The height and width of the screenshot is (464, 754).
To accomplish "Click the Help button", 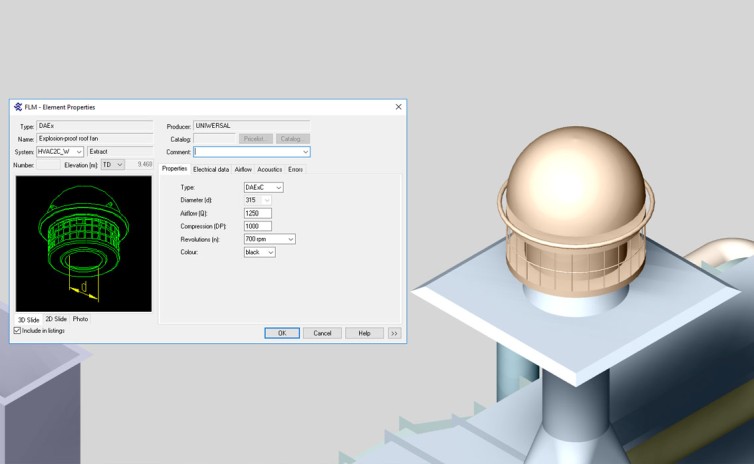I will pyautogui.click(x=364, y=333).
